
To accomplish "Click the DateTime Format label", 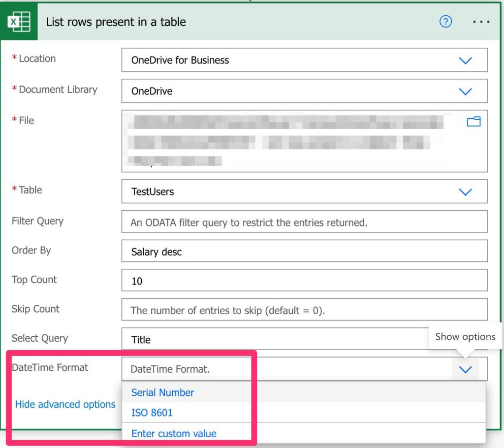I will click(x=50, y=367).
